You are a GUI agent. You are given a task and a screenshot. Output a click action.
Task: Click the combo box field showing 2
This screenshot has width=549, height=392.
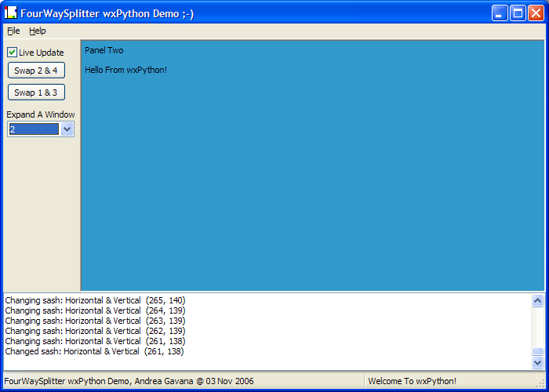[x=34, y=129]
